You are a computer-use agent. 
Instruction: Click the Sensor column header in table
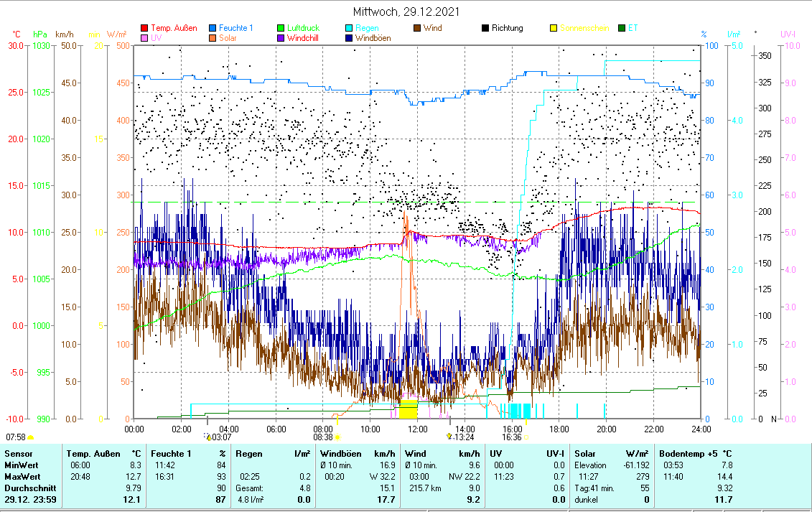tap(19, 454)
